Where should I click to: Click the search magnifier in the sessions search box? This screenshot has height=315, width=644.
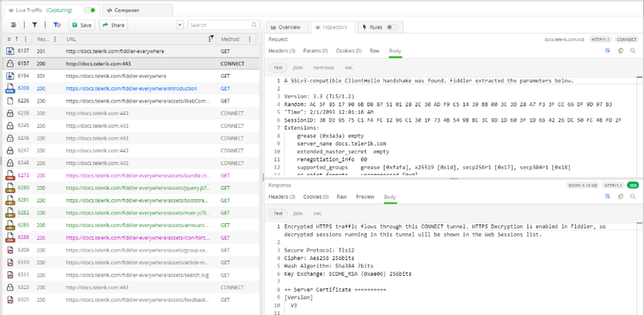click(254, 25)
